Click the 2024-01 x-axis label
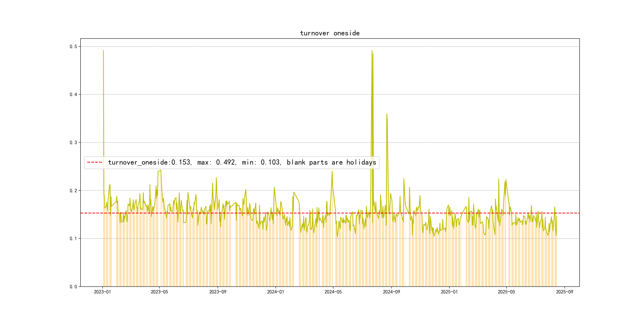 click(275, 292)
